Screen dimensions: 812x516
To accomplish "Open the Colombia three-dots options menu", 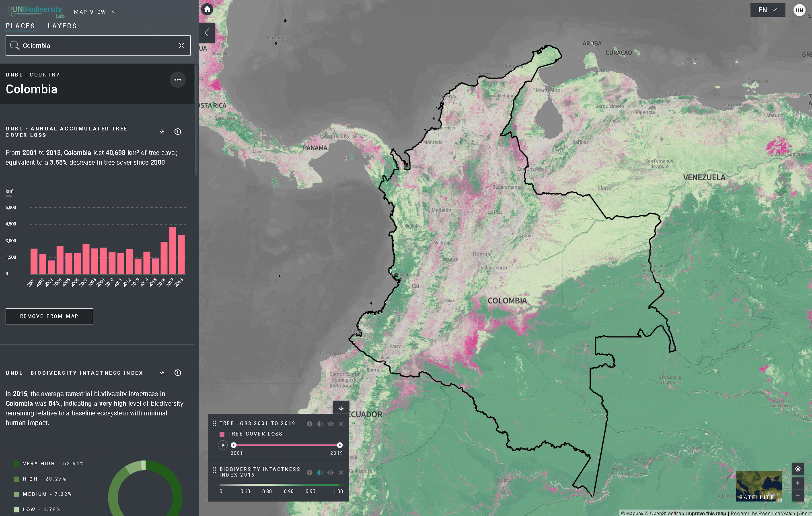I will [x=177, y=80].
